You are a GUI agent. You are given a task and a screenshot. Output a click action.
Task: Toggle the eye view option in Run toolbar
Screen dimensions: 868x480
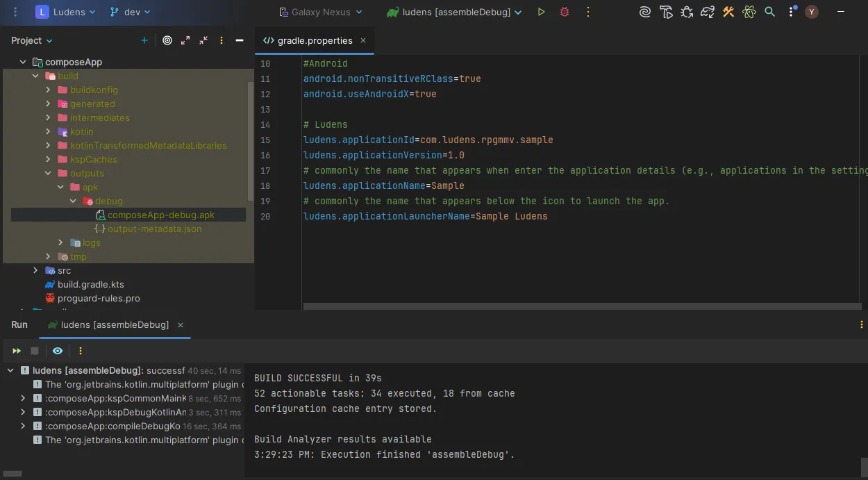click(58, 351)
